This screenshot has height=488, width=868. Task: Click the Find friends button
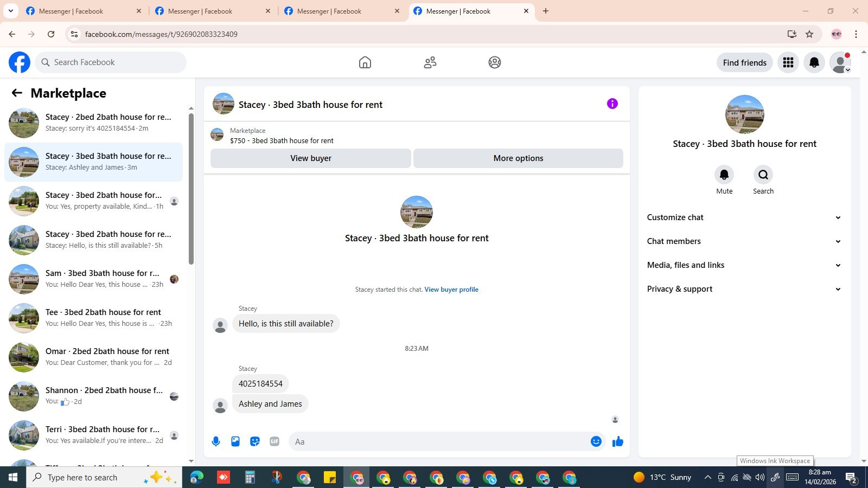pos(745,62)
